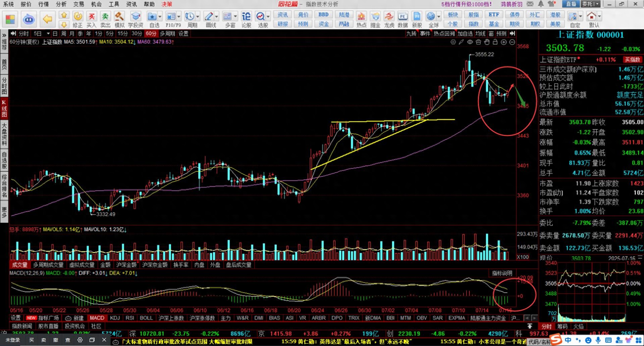The height and width of the screenshot is (346, 644).
Task: Toggle the eye visibility icon above chart
Action: 470,42
